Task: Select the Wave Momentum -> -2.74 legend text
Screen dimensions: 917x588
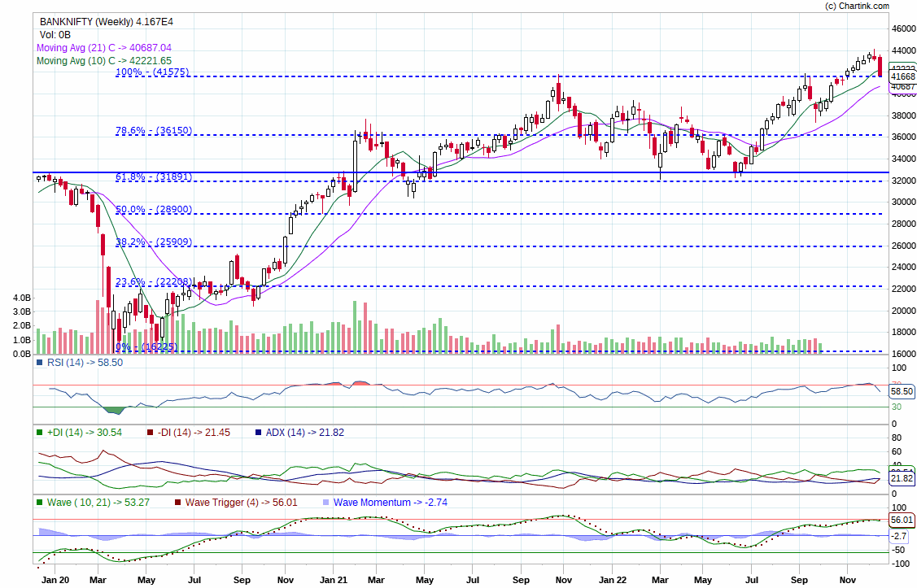Action: [390, 502]
